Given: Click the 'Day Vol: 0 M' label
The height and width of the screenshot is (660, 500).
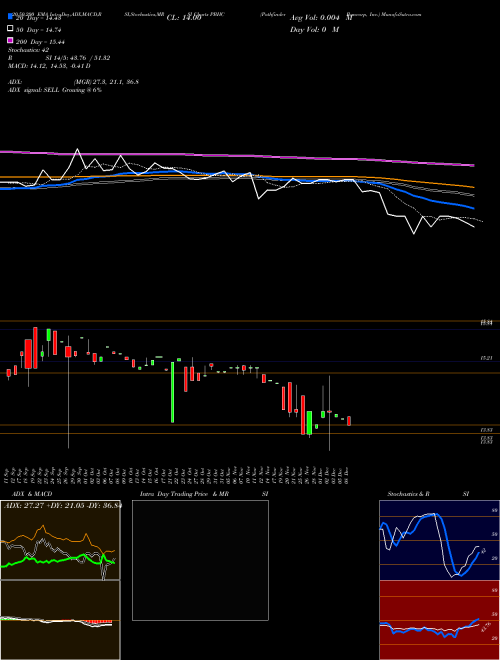Looking at the screenshot, I should [x=314, y=29].
